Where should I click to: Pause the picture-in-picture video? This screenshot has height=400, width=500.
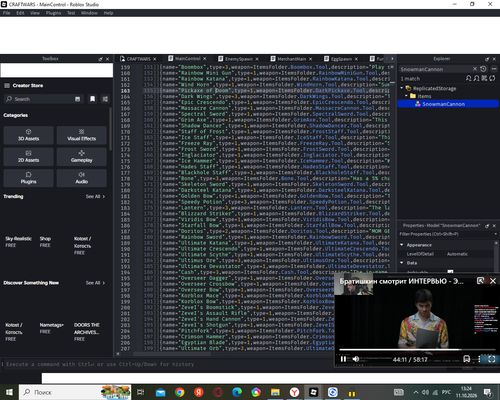(x=343, y=359)
